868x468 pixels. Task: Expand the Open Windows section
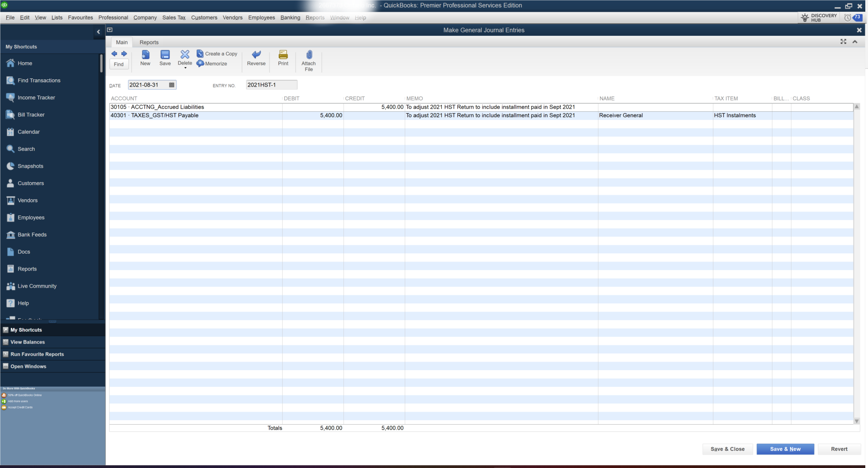pos(28,366)
